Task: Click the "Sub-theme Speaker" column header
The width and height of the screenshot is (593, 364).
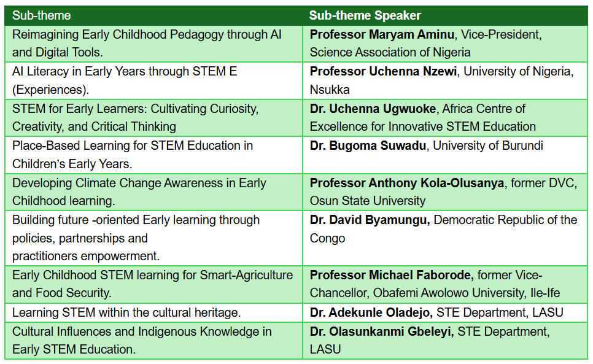Action: click(x=365, y=15)
